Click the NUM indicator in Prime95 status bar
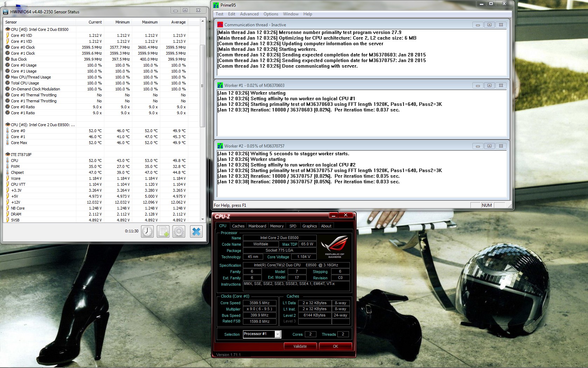The width and height of the screenshot is (588, 368). 487,205
